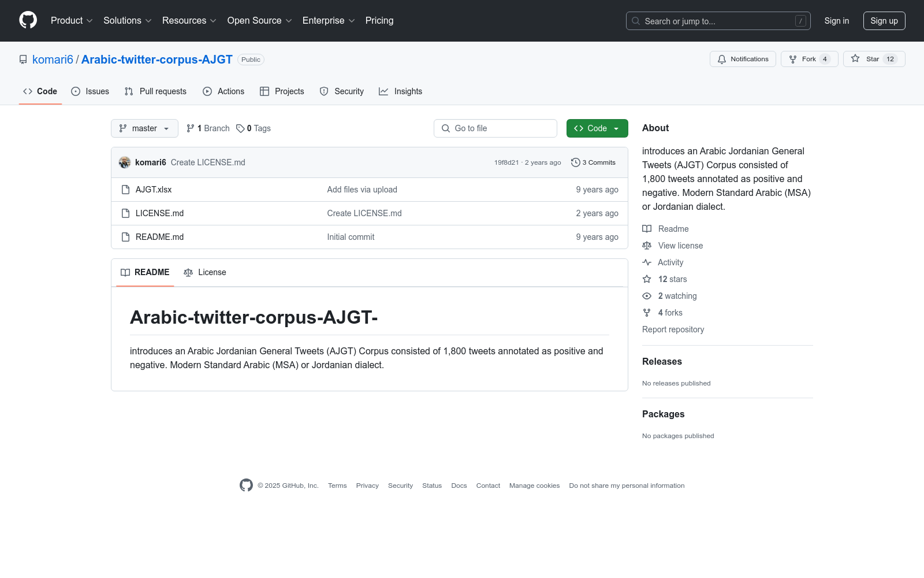Click 'Do not share my personal information'
Screen dimensions: 924x578
tap(627, 486)
